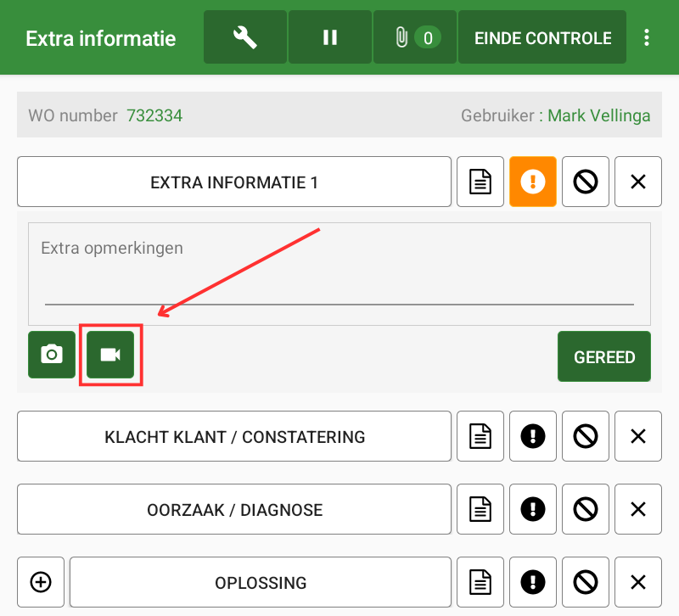Expand the OORZAAK / DIAGNOSE section
The image size is (679, 616).
pos(234,510)
